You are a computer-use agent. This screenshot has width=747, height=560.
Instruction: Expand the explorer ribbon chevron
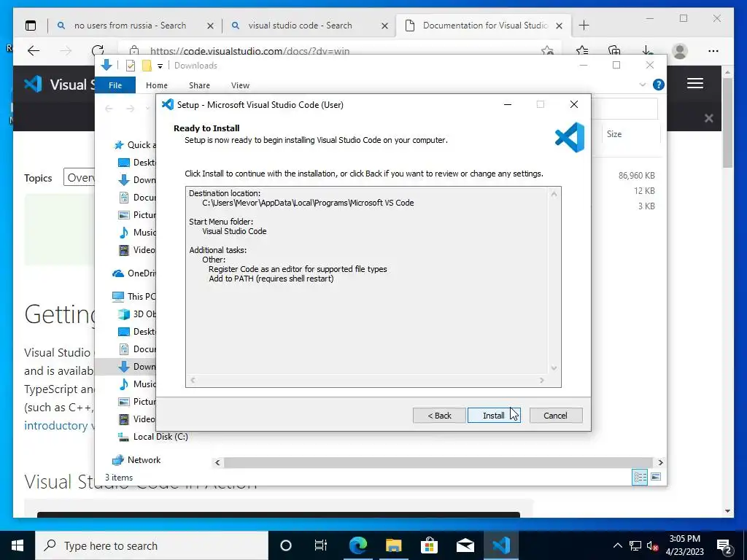click(x=642, y=85)
